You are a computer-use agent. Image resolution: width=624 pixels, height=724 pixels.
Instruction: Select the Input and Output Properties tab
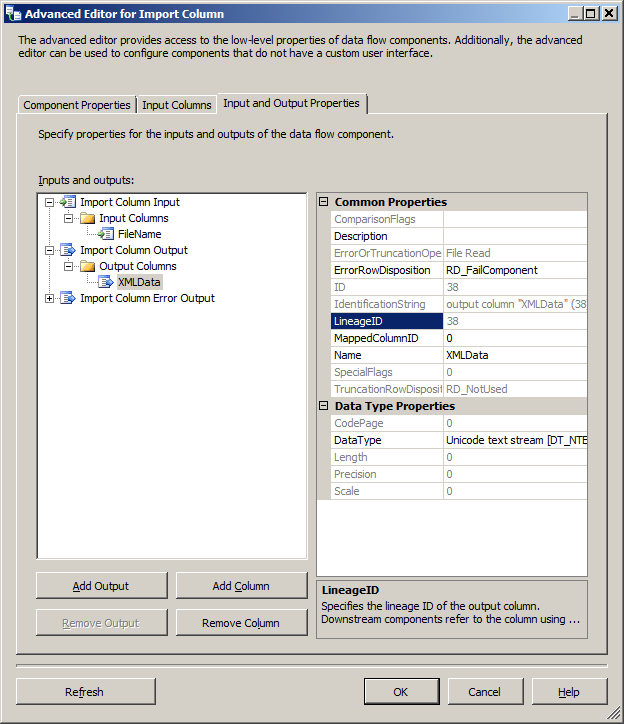tap(291, 103)
